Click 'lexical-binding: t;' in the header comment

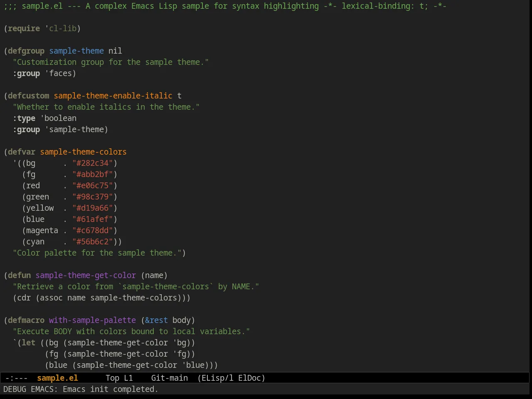(x=385, y=6)
